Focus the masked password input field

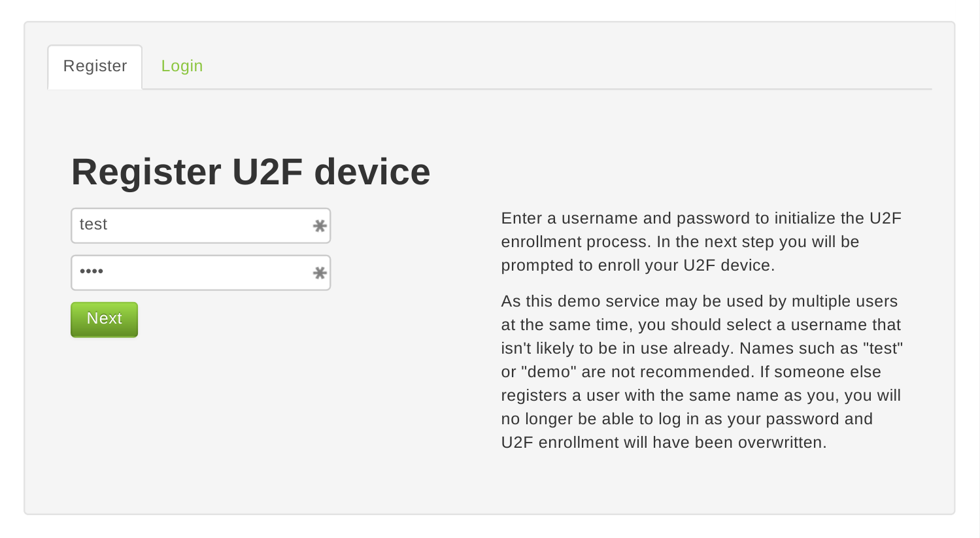201,273
